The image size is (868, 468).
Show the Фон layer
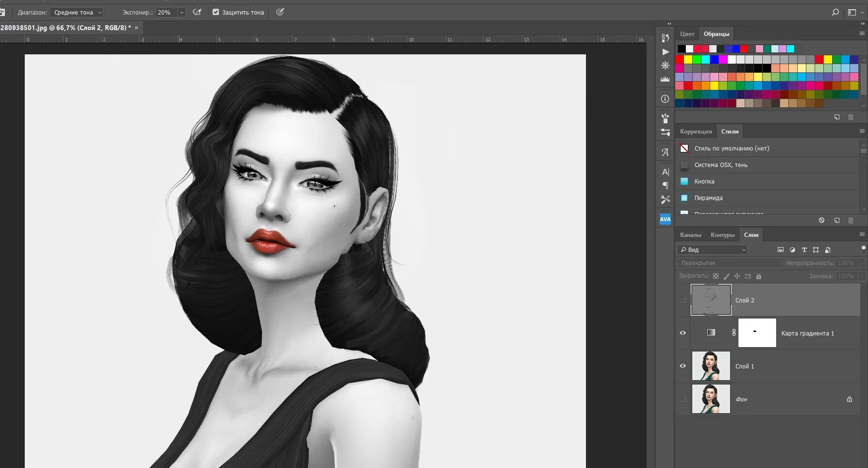(x=683, y=399)
